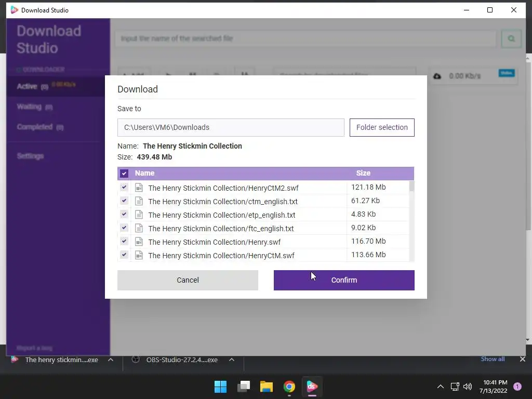The image size is (532, 399).
Task: Click Download Studio taskbar icon
Action: click(x=312, y=387)
